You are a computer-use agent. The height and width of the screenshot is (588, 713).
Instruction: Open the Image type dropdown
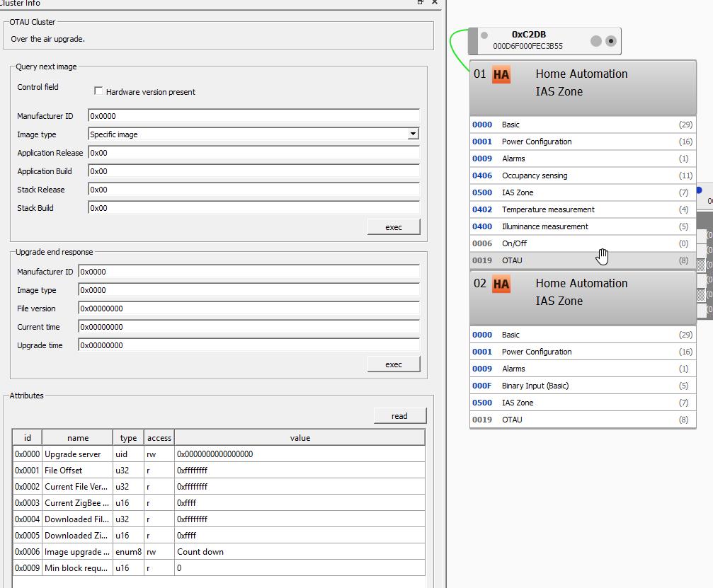click(413, 134)
